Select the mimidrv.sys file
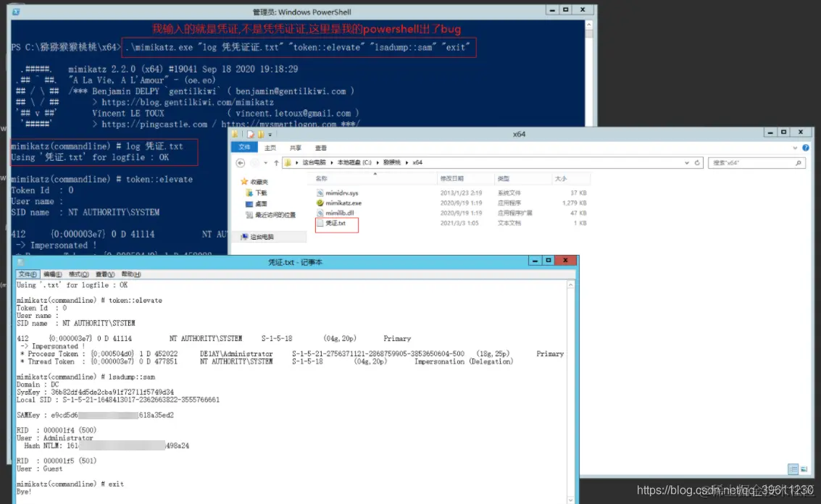 tap(341, 193)
